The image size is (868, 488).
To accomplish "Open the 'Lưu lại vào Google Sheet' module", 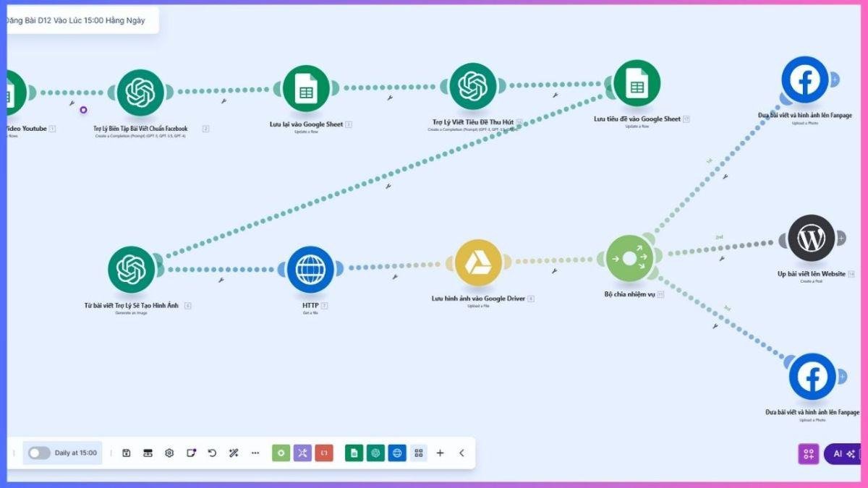I will tap(306, 89).
